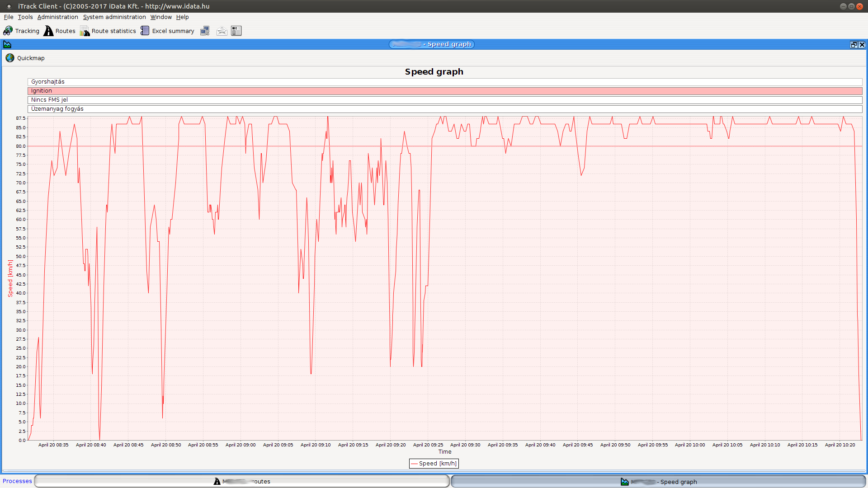Screen dimensions: 868x488
Task: Expand the System administration menu
Action: pyautogui.click(x=114, y=17)
